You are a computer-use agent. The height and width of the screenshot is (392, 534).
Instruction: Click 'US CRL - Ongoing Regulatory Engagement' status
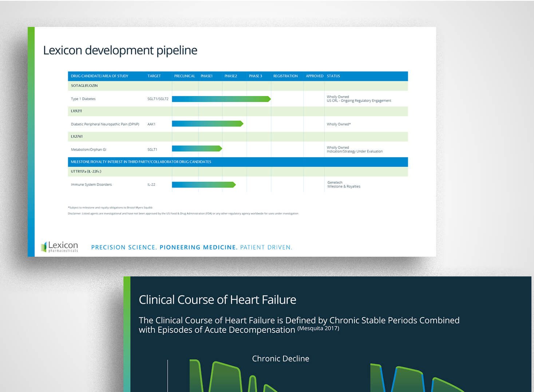tap(359, 101)
